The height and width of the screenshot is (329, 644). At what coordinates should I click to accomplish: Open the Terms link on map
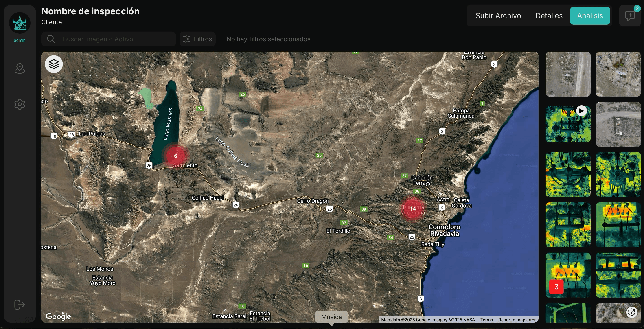coord(486,320)
